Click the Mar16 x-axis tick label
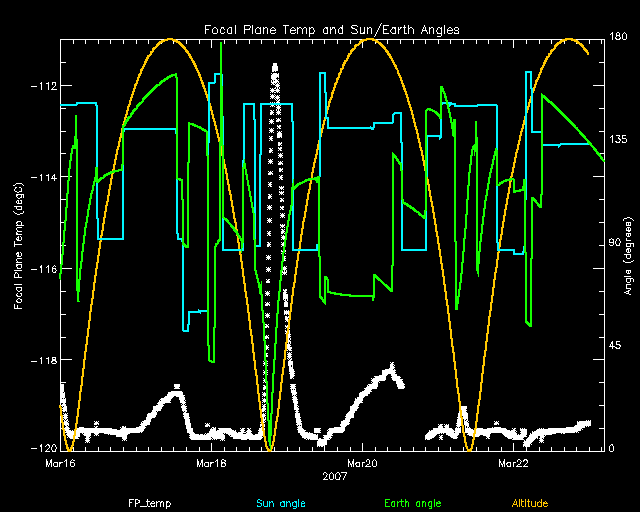This screenshot has height=512, width=640. (61, 463)
